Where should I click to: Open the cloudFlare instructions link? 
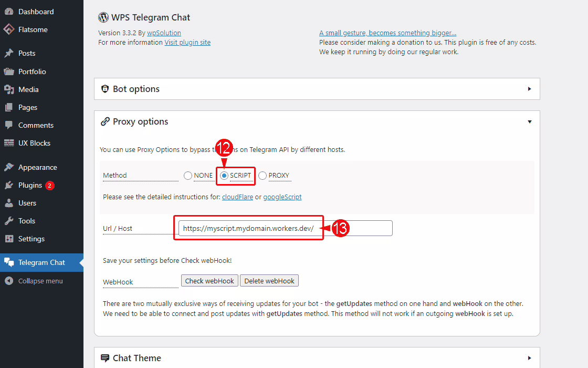[x=237, y=197]
